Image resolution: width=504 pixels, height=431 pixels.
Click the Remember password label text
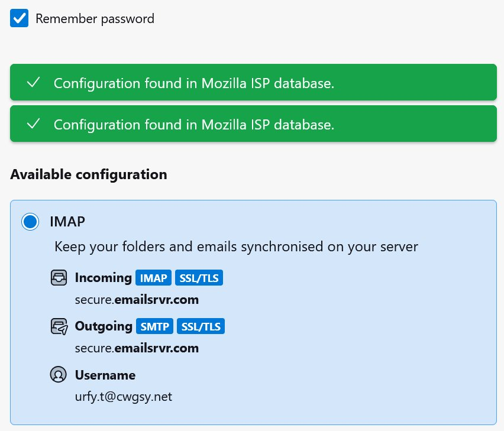[95, 18]
